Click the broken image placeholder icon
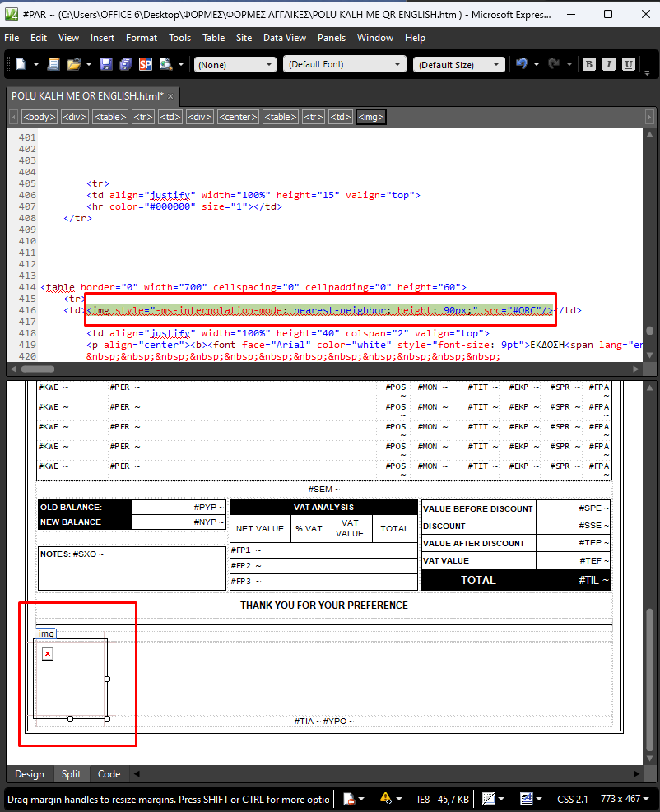 [48, 654]
